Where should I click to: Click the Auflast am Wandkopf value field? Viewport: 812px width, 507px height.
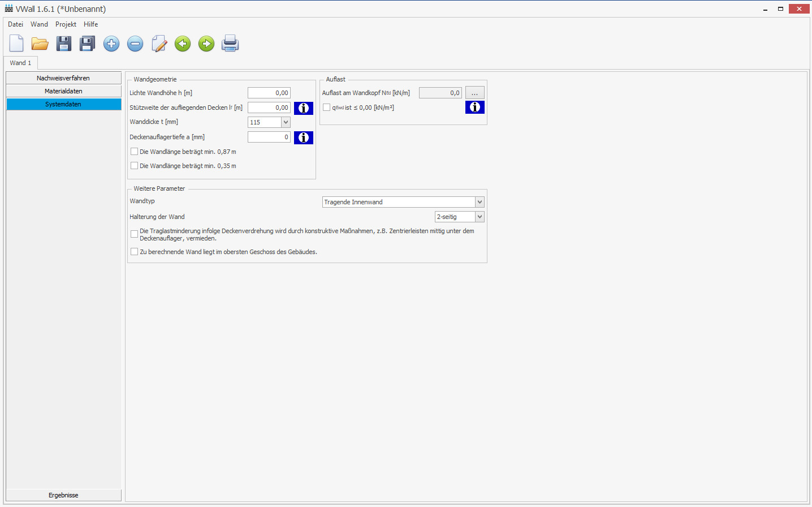click(x=440, y=93)
